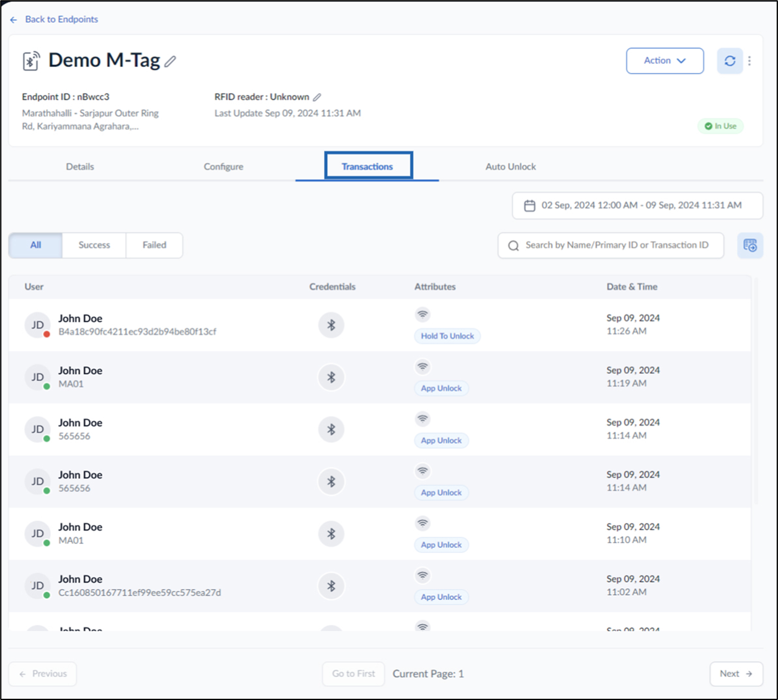This screenshot has height=700, width=778.
Task: Click wifi attribute icon in 11:10 AM row
Action: pos(423,523)
